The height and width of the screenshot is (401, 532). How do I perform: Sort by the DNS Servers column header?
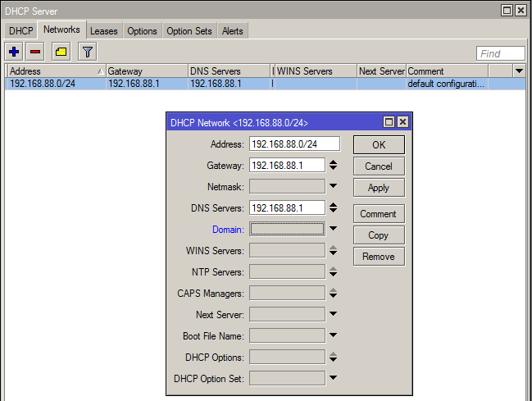[x=229, y=71]
